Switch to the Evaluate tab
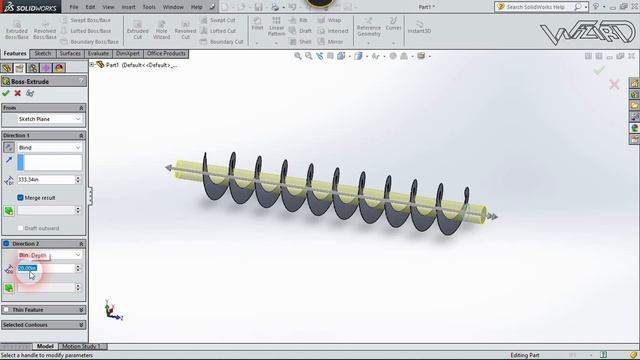 coord(98,53)
